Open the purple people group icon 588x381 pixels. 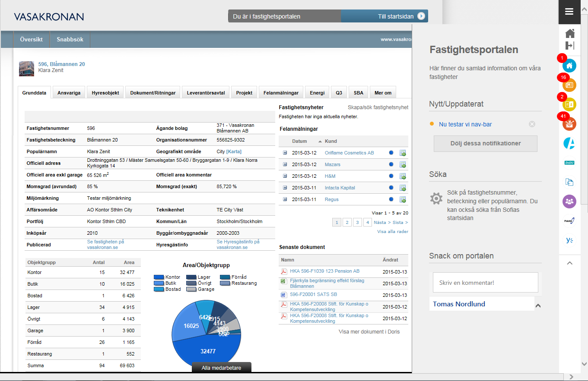(569, 202)
